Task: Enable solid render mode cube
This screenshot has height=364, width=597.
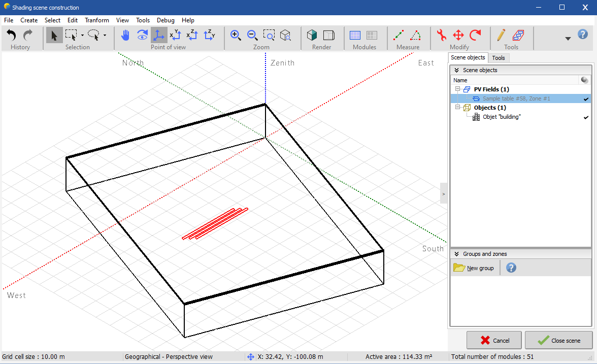Action: coord(312,36)
